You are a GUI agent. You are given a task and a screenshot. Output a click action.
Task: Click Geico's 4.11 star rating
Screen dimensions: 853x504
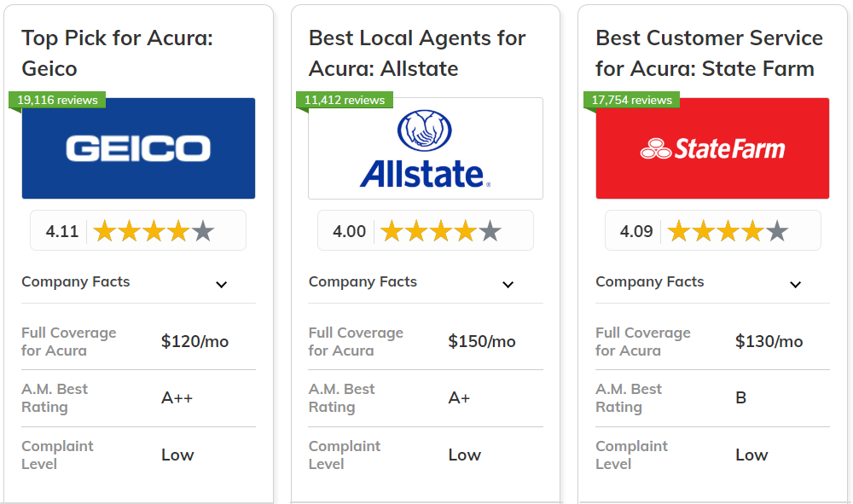tap(138, 230)
